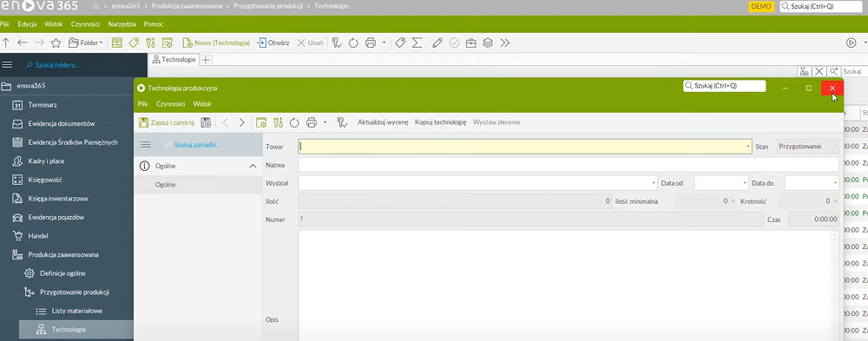Create Nowy (Technologia) record

point(216,43)
